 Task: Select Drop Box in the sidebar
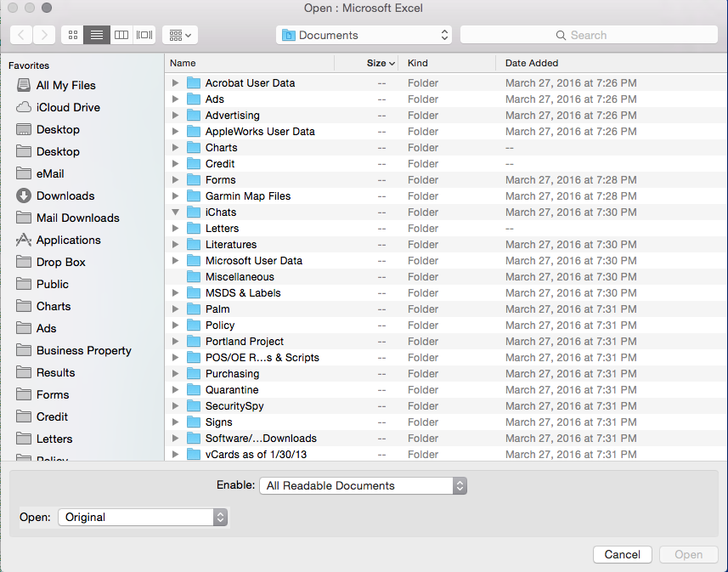[x=61, y=262]
